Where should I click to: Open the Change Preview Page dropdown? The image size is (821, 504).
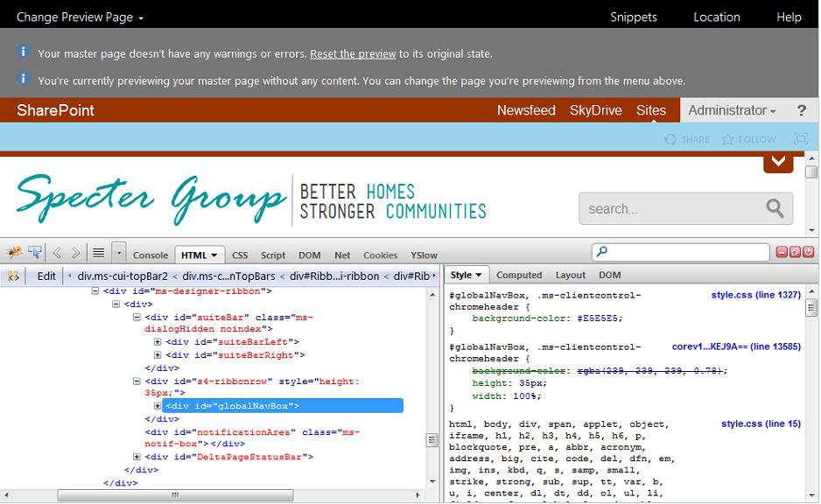(80, 17)
